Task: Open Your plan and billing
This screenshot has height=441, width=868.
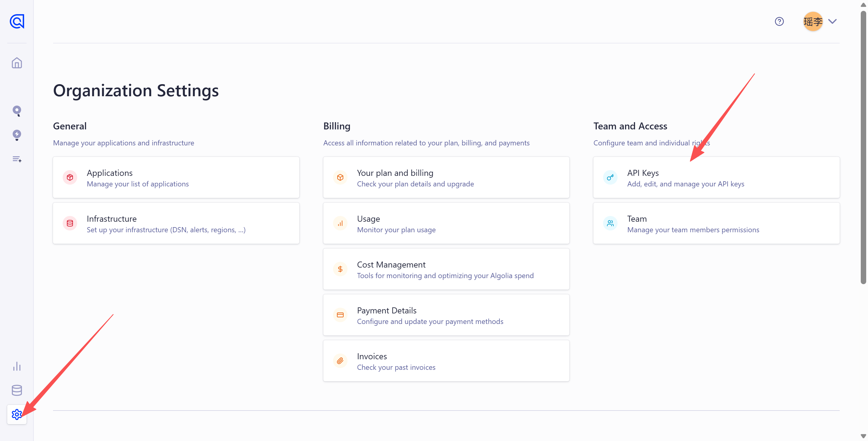Action: 446,177
